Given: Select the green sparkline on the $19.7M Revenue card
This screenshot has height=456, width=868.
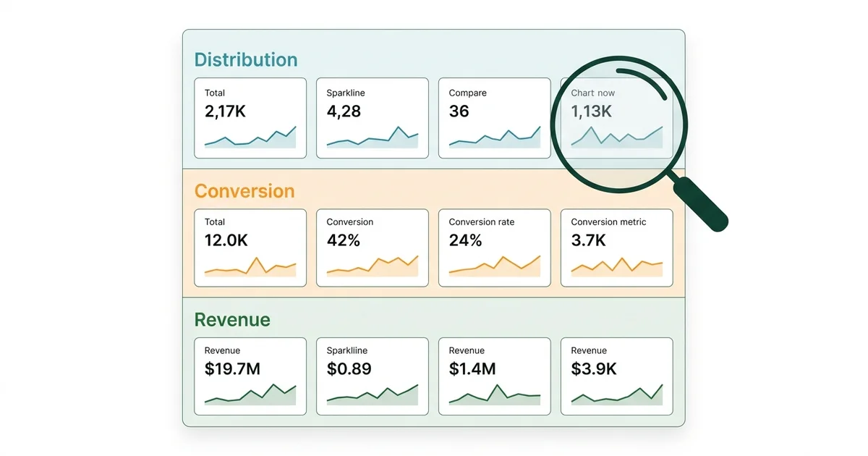Looking at the screenshot, I should pos(250,394).
